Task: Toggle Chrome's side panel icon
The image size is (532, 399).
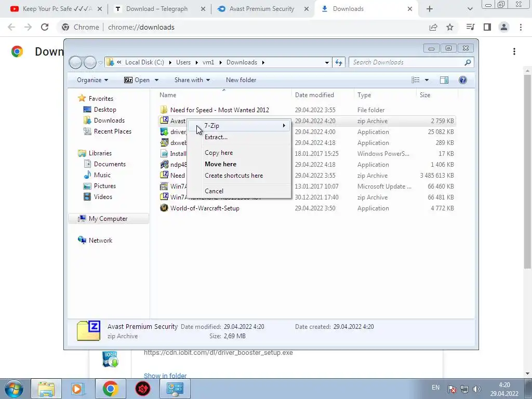Action: pyautogui.click(x=487, y=27)
